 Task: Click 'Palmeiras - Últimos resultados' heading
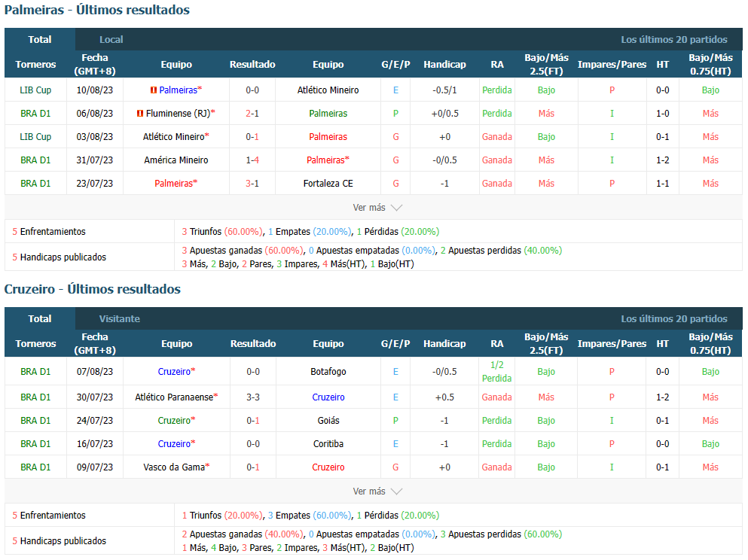[x=97, y=10]
